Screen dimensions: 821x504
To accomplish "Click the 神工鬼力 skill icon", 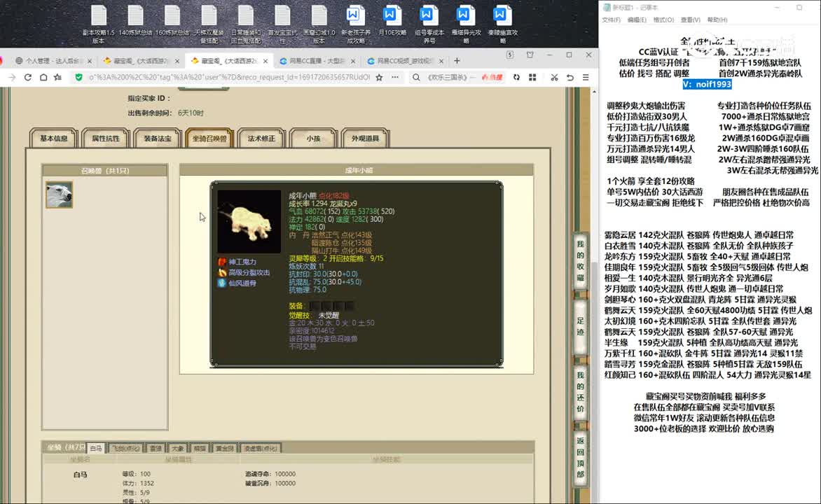I will click(x=222, y=262).
